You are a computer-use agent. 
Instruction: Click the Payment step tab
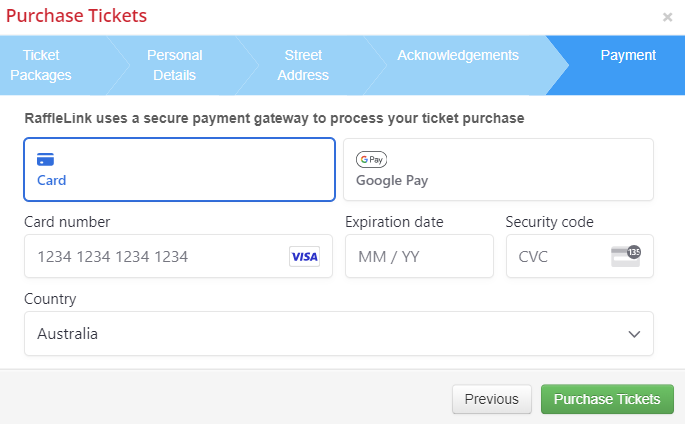(x=628, y=55)
